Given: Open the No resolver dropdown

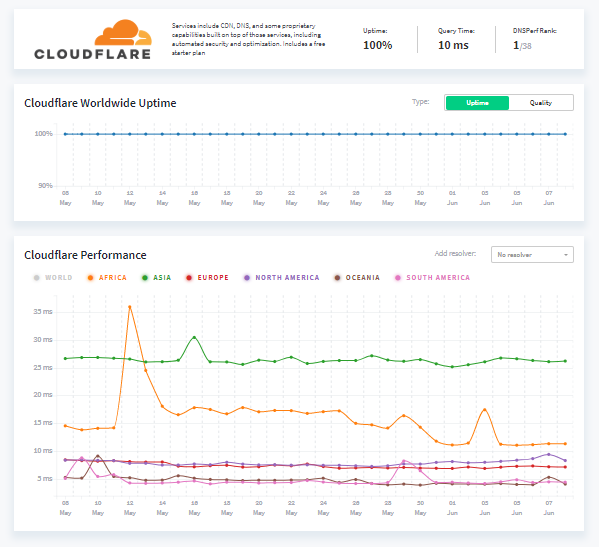Looking at the screenshot, I should point(532,254).
